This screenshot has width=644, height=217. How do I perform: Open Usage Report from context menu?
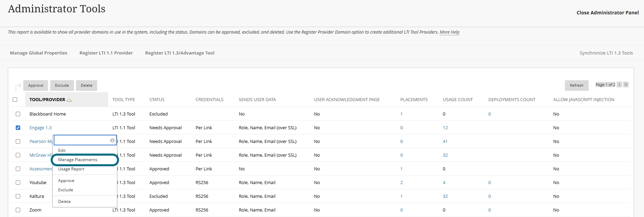71,169
